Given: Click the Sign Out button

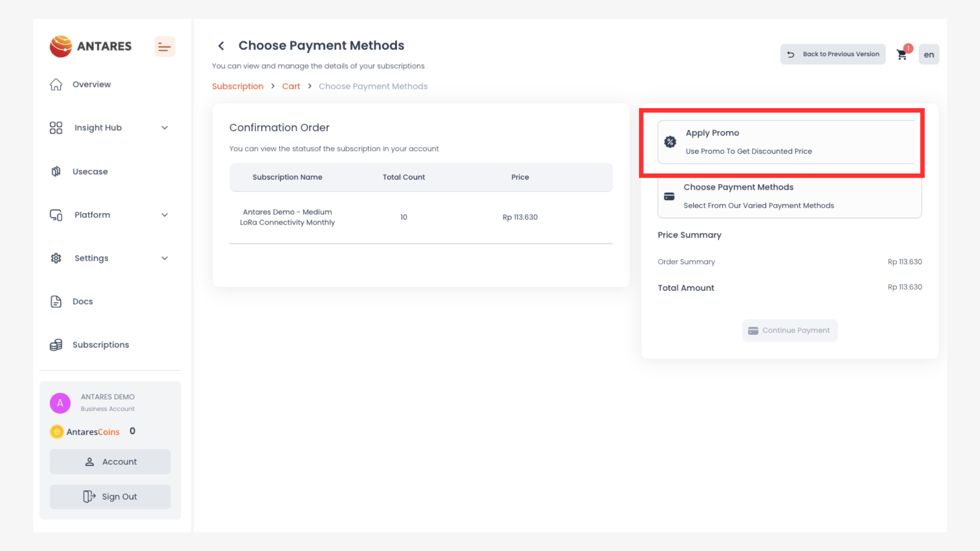Looking at the screenshot, I should pyautogui.click(x=110, y=496).
